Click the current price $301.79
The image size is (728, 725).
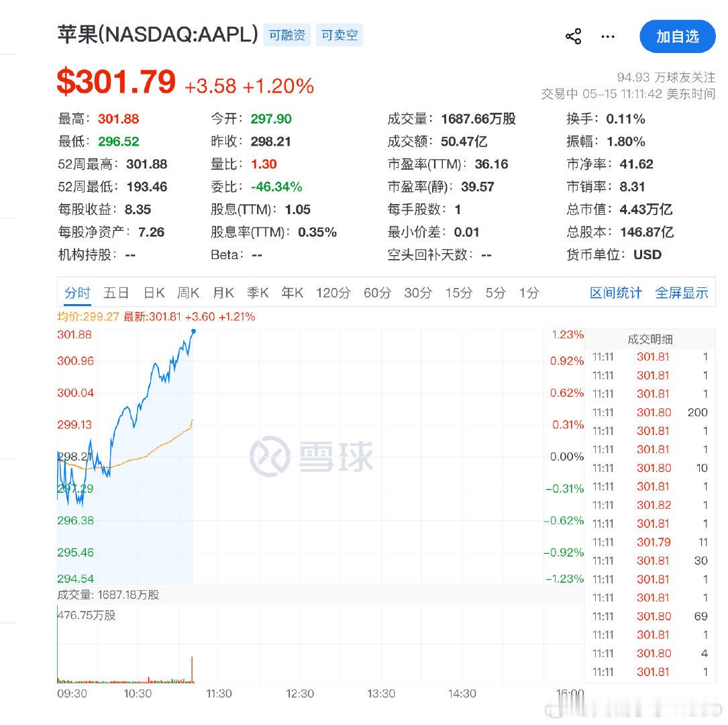(x=116, y=82)
